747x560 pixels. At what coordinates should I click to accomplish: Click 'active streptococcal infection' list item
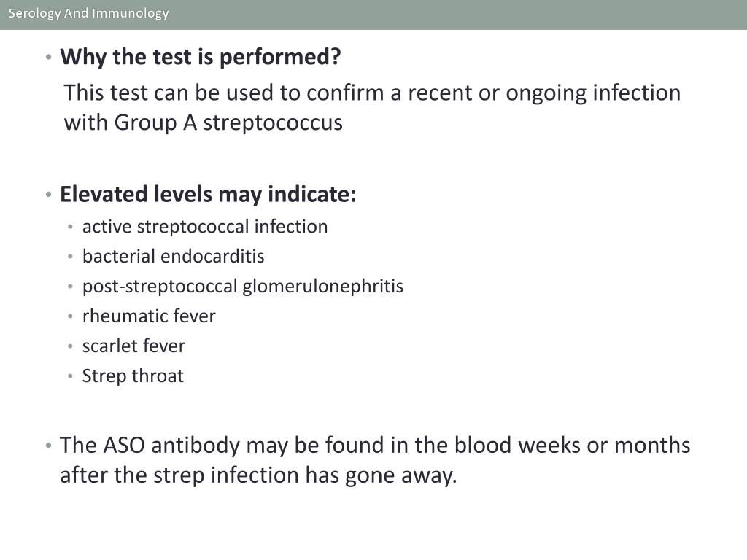click(205, 227)
